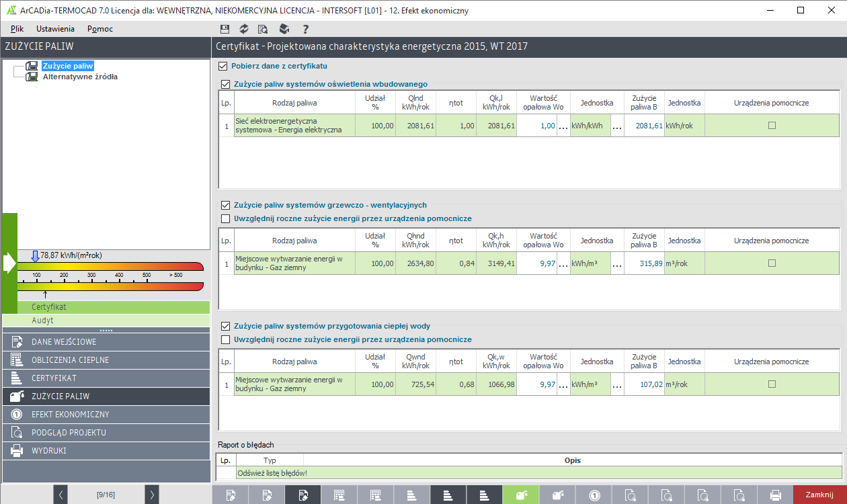Open the Pomoc menu

click(100, 29)
